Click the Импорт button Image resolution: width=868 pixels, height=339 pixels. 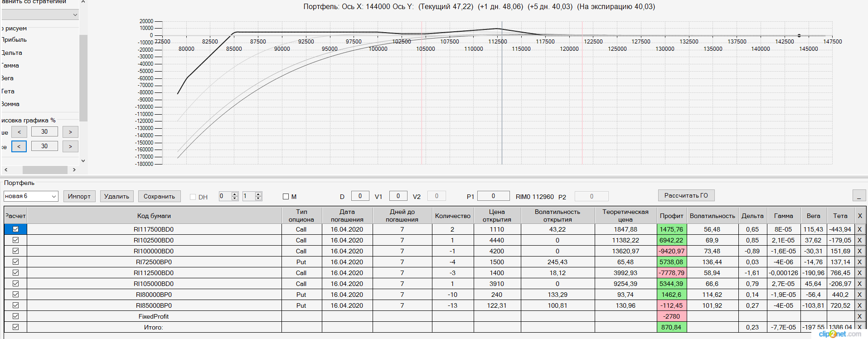click(x=79, y=196)
